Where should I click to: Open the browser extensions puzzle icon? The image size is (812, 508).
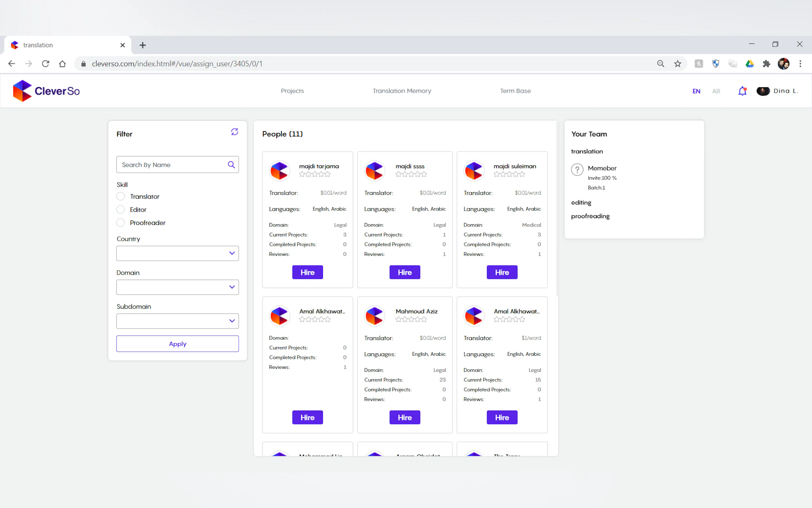pyautogui.click(x=766, y=64)
